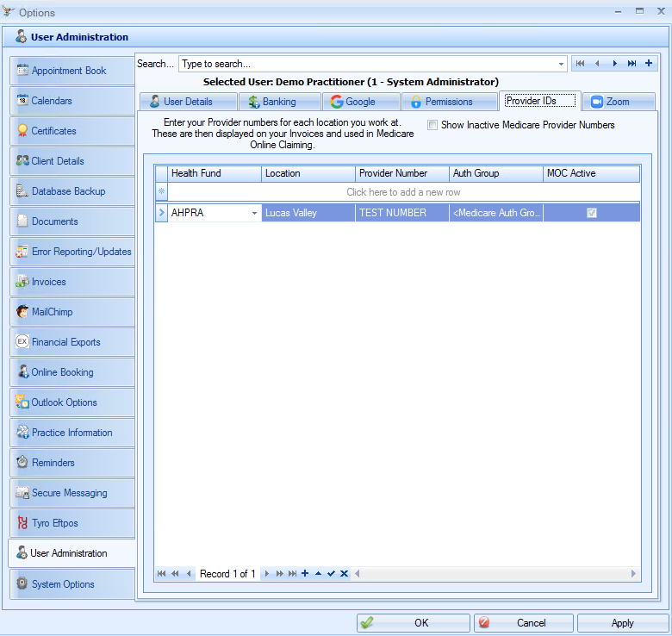Image resolution: width=672 pixels, height=636 pixels.
Task: Open the Outlook Options section
Action: point(72,402)
